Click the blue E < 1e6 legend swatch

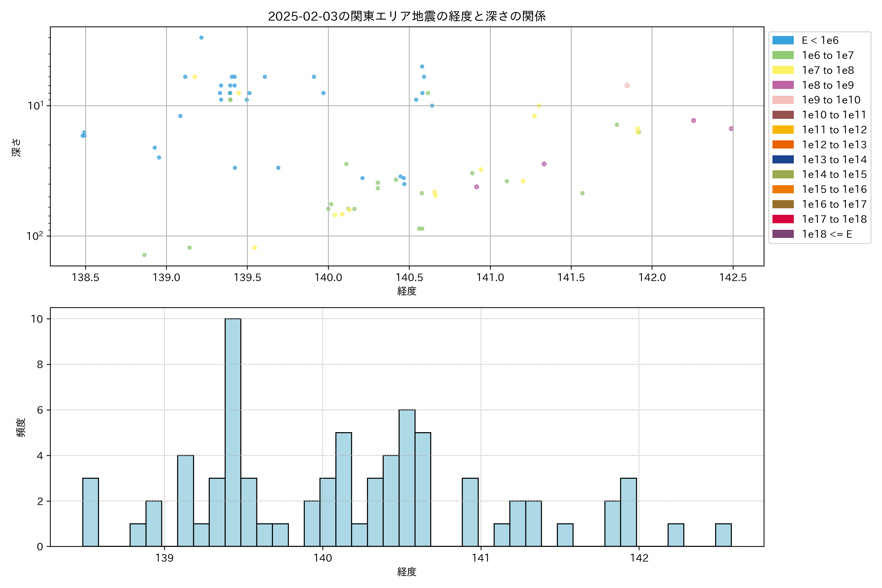(783, 40)
